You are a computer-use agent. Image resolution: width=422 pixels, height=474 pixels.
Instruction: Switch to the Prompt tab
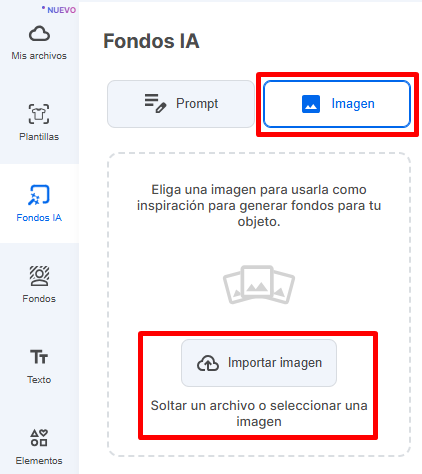tap(181, 104)
